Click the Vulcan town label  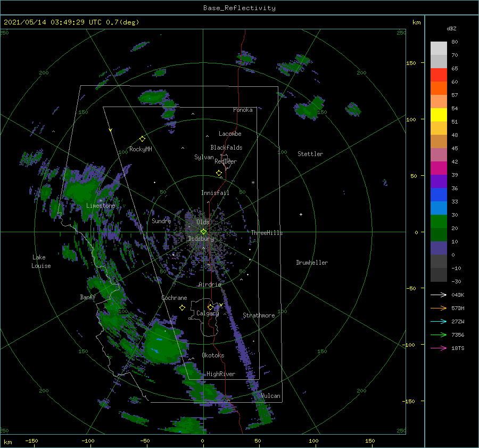[x=271, y=396]
